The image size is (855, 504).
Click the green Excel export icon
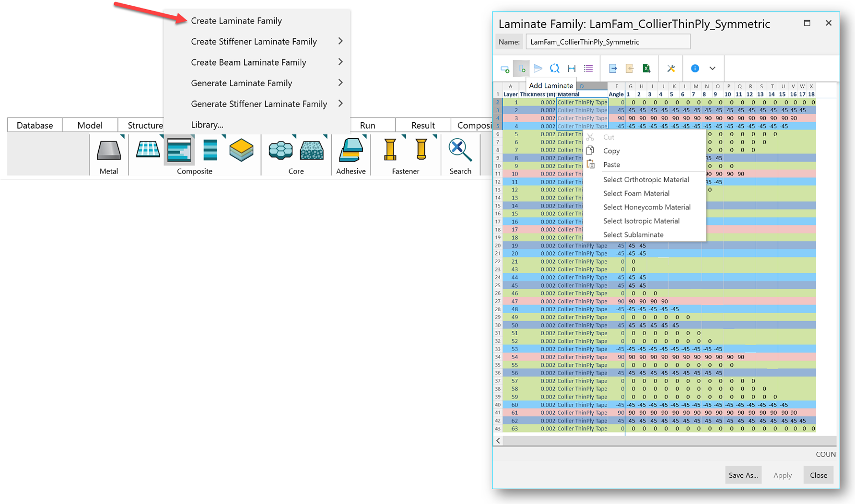point(646,69)
